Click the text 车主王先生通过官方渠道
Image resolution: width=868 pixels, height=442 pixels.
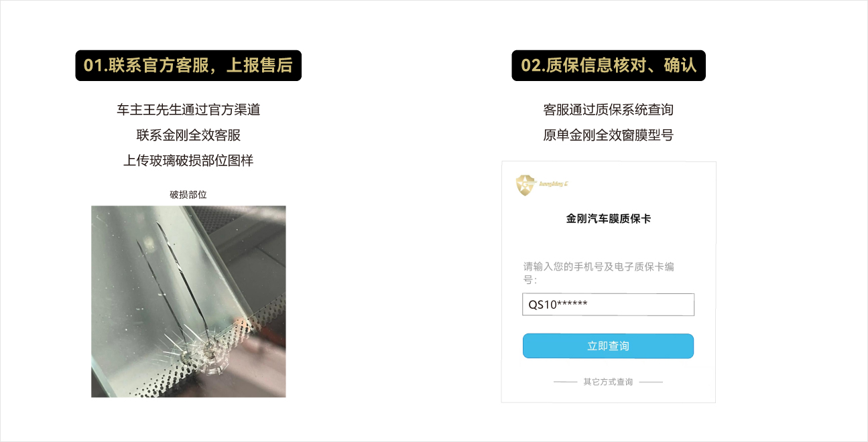[x=188, y=110]
